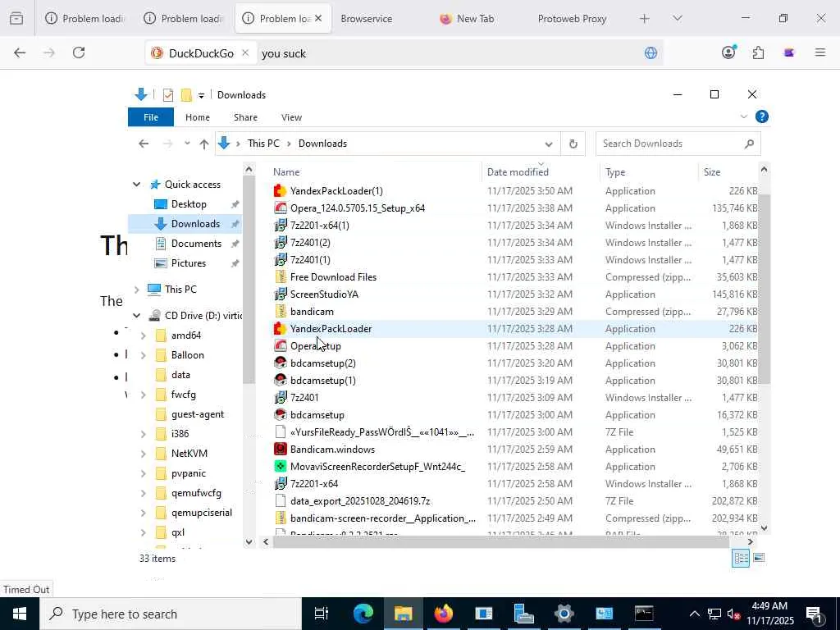Click the New folder icon in title bar
The image size is (840, 630).
pyautogui.click(x=186, y=95)
